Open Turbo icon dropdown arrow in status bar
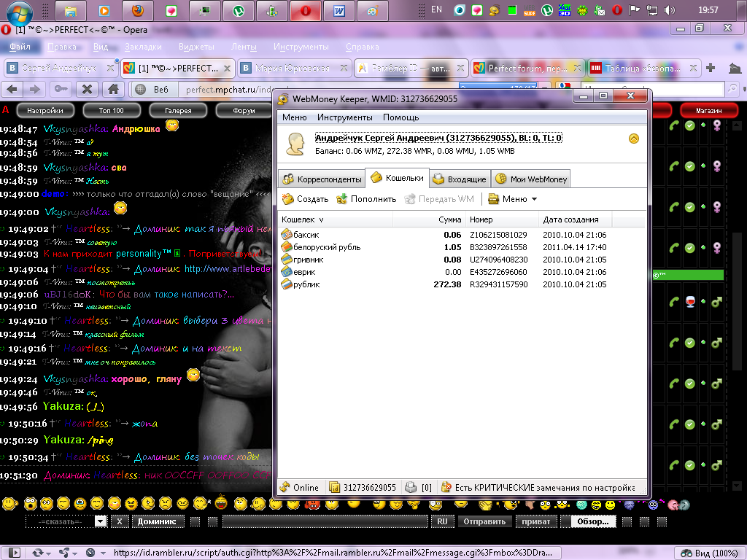Viewport: 747px width, 560px height. [x=102, y=553]
